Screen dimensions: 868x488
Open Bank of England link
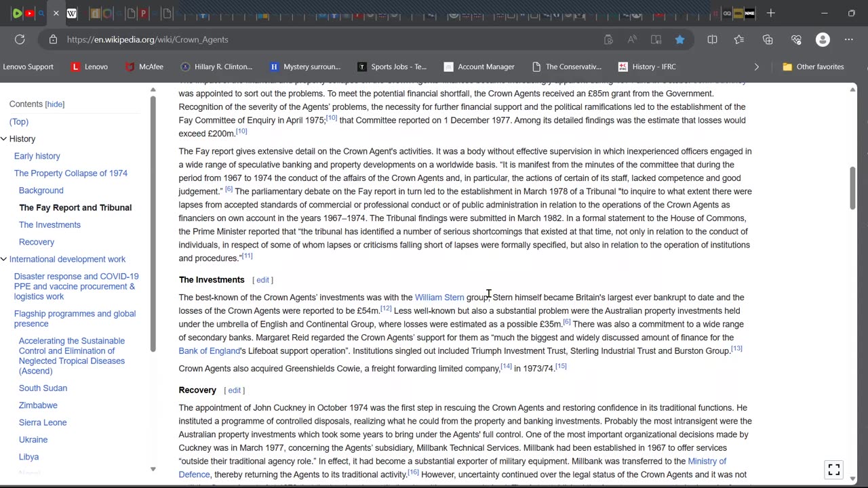[209, 350]
